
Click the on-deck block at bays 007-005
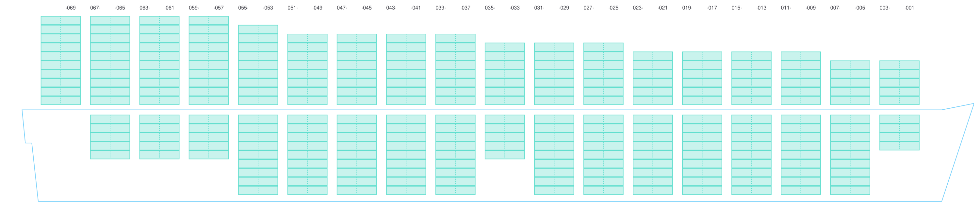tap(850, 82)
